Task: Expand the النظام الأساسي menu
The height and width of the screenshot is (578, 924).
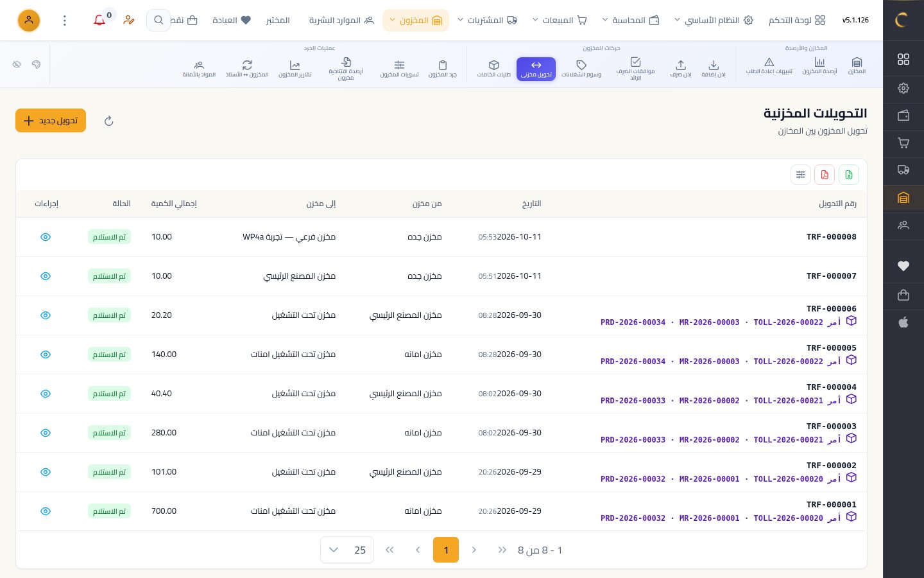Action: pyautogui.click(x=713, y=21)
